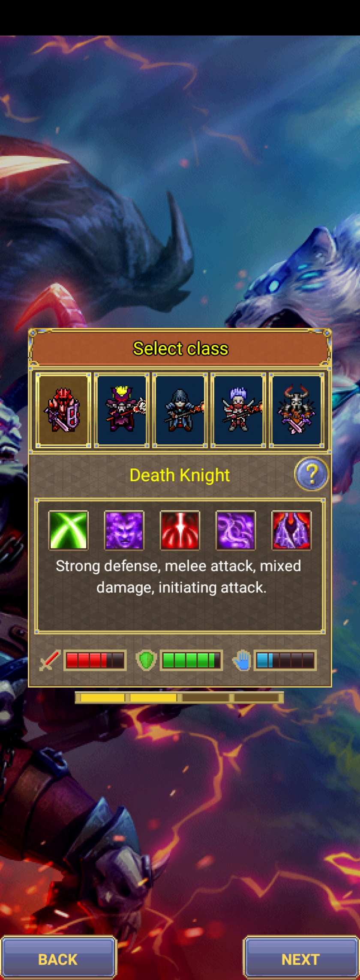Tap the red blood burst skill icon

(x=180, y=530)
